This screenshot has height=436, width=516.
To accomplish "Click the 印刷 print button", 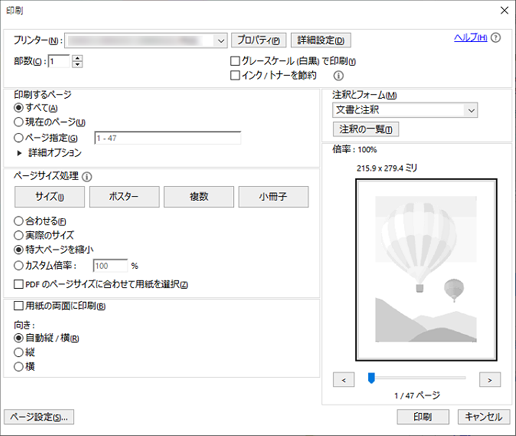I will pos(423,417).
